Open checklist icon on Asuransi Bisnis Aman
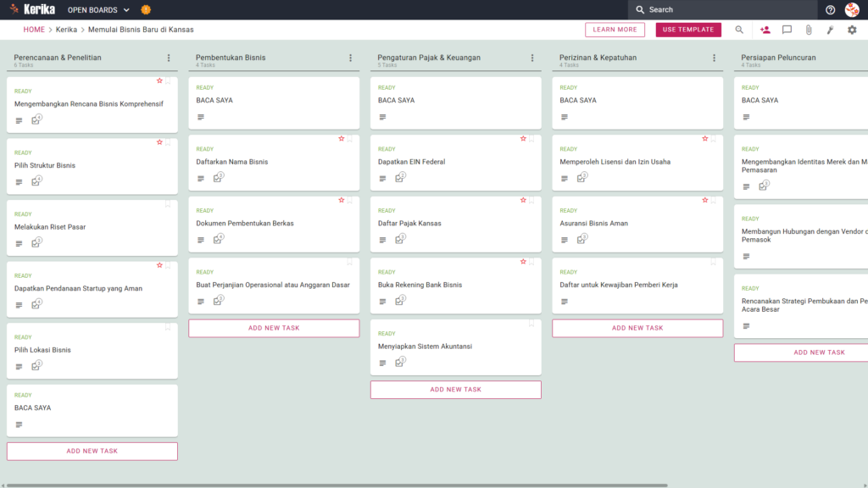This screenshot has height=488, width=868. (581, 239)
